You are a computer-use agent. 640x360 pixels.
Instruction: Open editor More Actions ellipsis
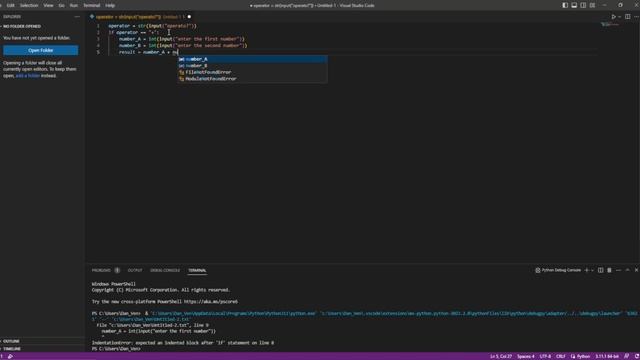(637, 17)
